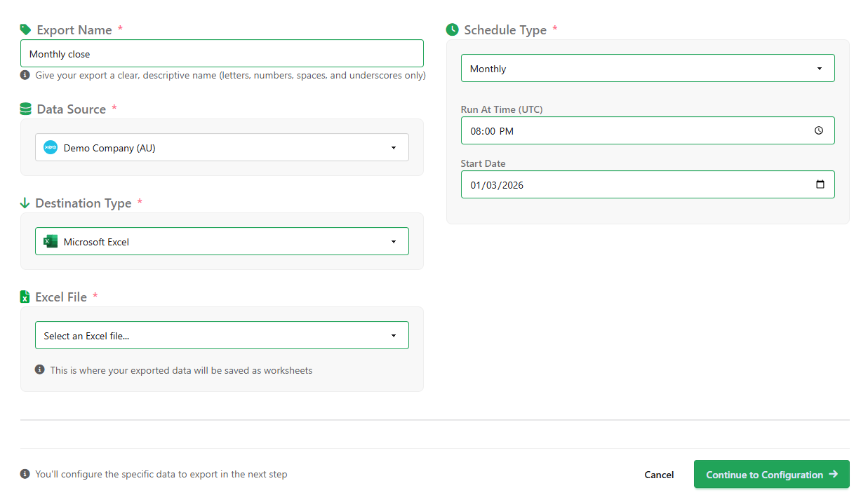The width and height of the screenshot is (868, 502).
Task: Open the time picker via the clock icon
Action: click(818, 130)
